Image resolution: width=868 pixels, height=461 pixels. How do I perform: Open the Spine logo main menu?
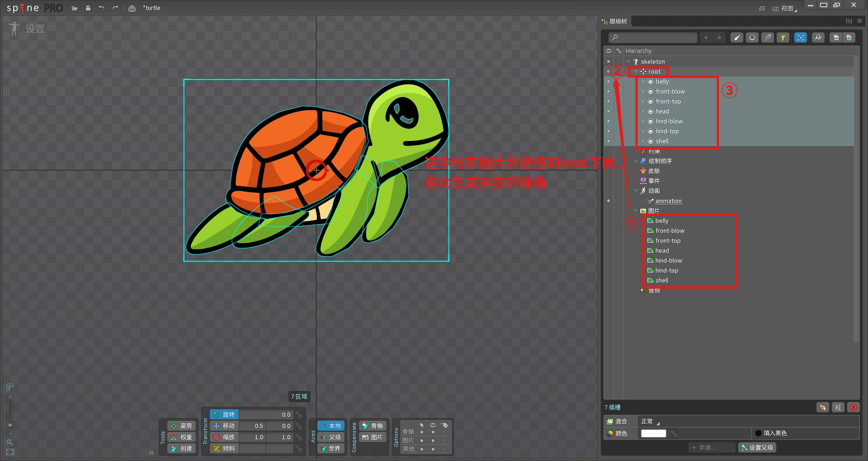[34, 8]
